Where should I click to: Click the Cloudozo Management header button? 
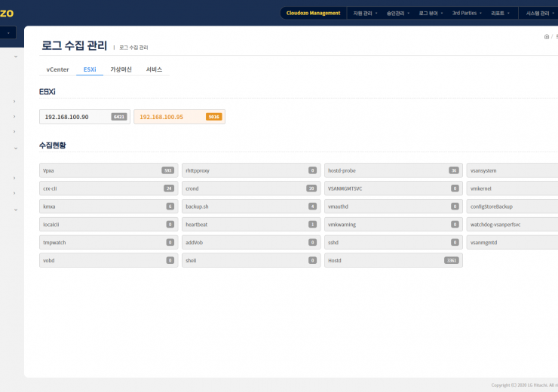pos(313,13)
